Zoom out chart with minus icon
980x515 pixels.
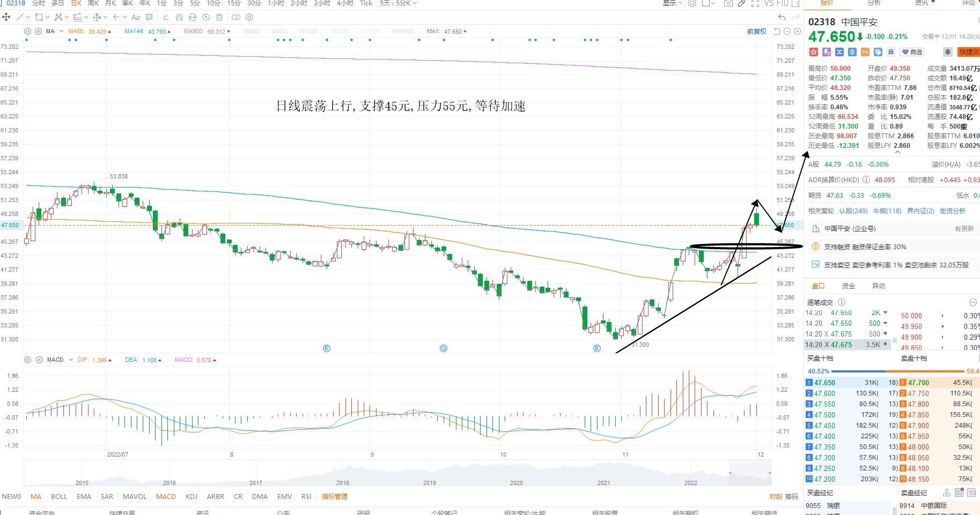coord(787,32)
